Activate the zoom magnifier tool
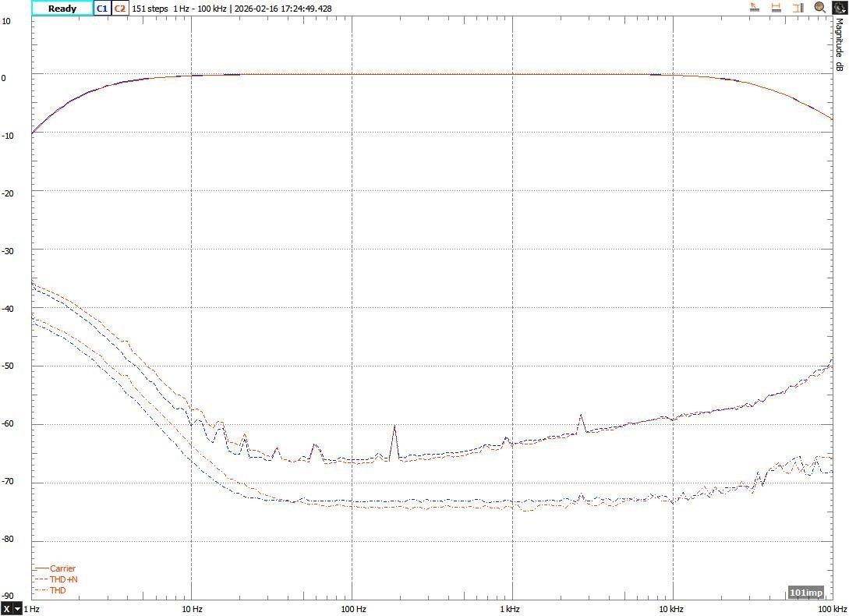 click(819, 8)
